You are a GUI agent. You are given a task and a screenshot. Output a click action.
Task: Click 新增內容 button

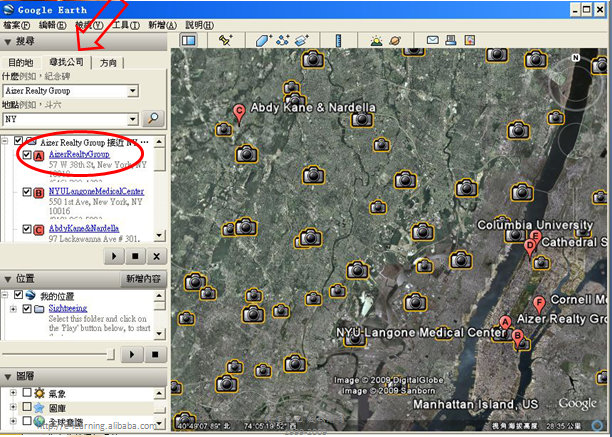143,279
